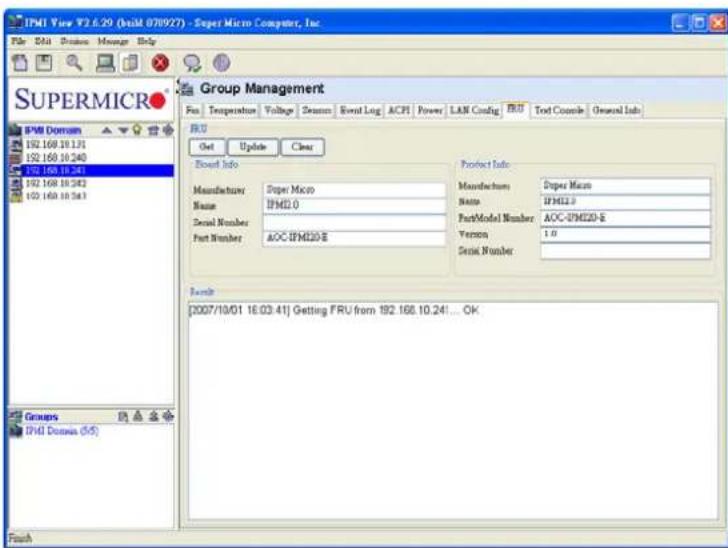Click the speech bubble with checkmark icon
728x548 pixels.
192,63
